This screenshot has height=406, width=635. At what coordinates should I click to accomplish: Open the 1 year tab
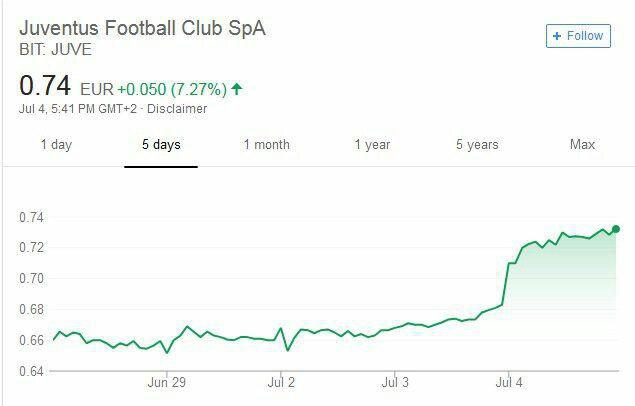click(x=372, y=145)
